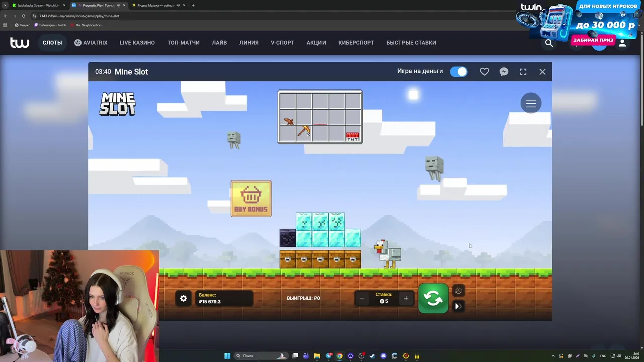Spin with the green refresh button
Viewport: 644px width, 362px height.
click(433, 298)
